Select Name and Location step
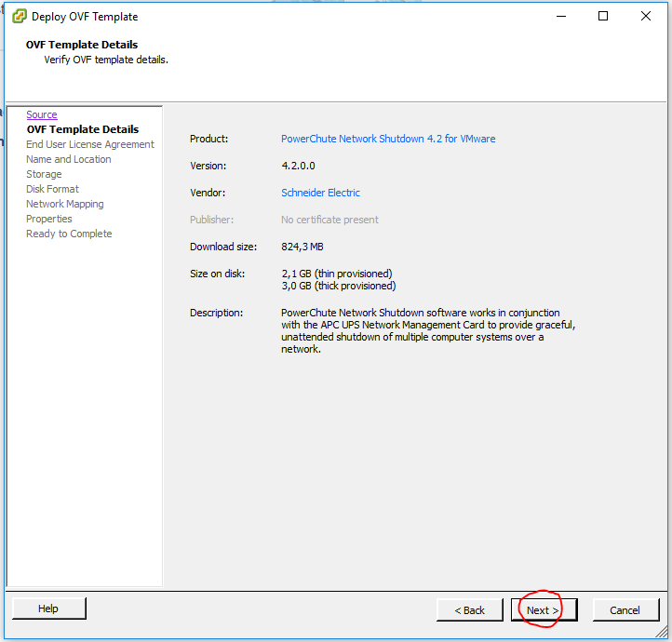 [x=69, y=159]
